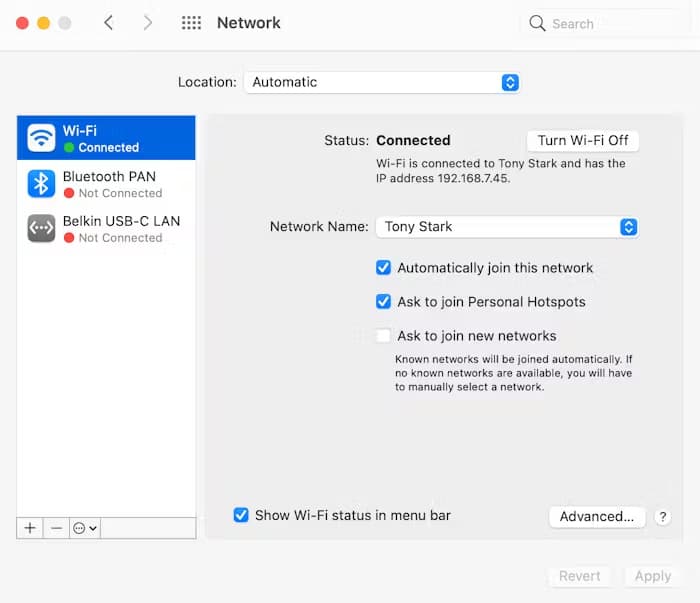The width and height of the screenshot is (700, 603).
Task: Open help with the question mark button
Action: [662, 517]
